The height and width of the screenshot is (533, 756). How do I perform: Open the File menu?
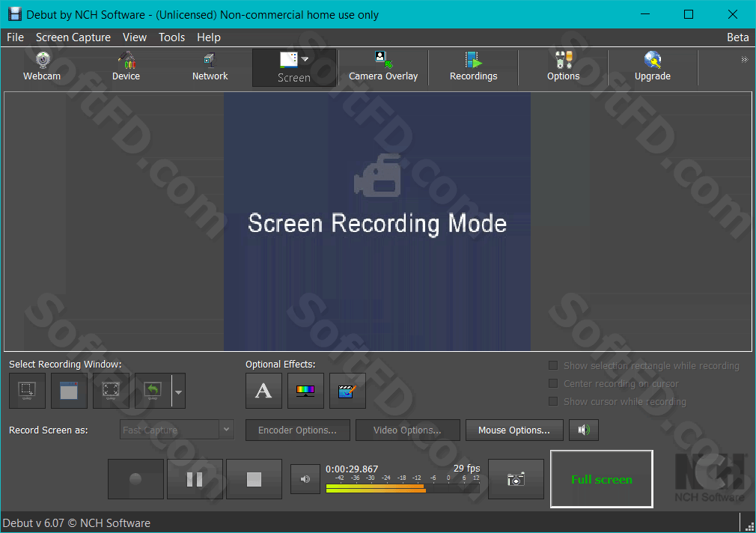point(15,37)
